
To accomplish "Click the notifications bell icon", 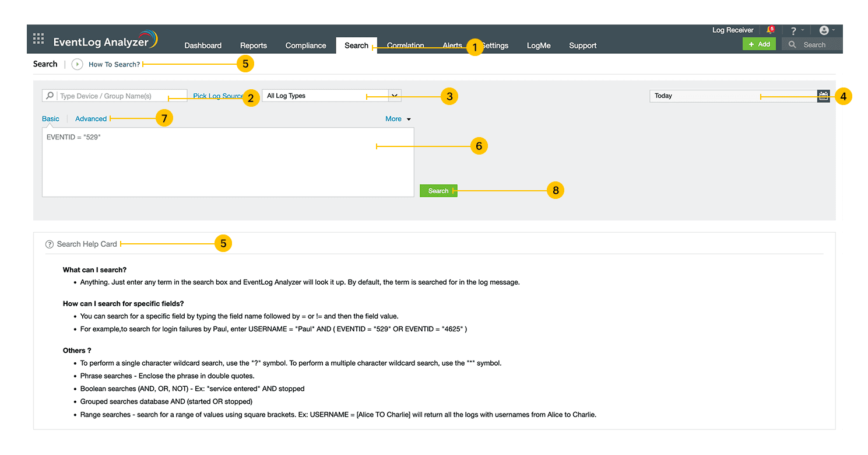I will (771, 30).
